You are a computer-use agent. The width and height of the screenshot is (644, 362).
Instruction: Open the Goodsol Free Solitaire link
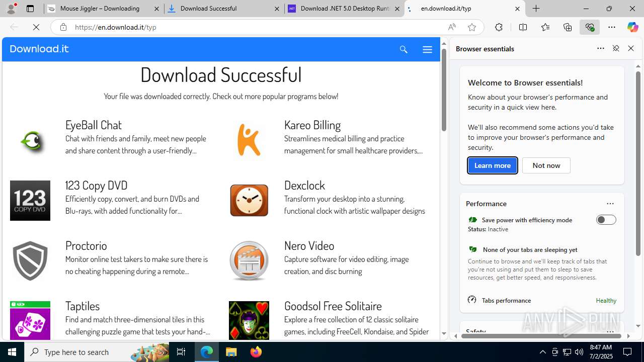coord(333,306)
